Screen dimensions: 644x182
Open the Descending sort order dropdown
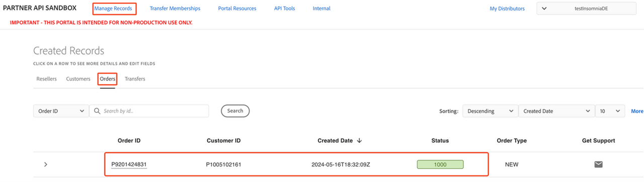click(490, 111)
